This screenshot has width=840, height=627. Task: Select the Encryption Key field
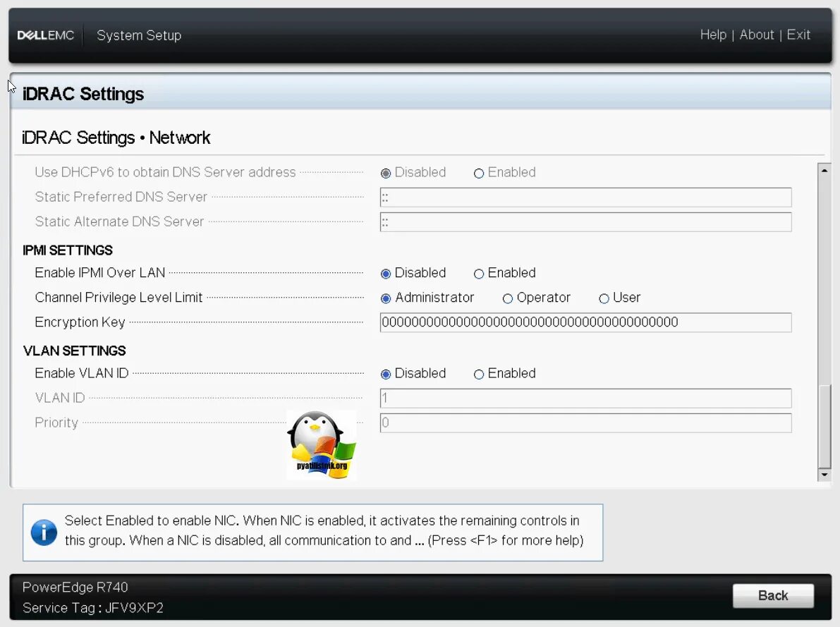585,322
